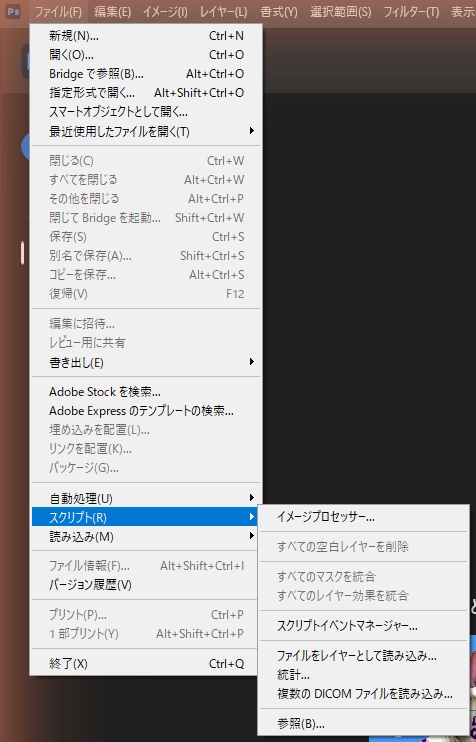Open the レイヤー(L) menu
This screenshot has height=742, width=476.
coord(223,11)
